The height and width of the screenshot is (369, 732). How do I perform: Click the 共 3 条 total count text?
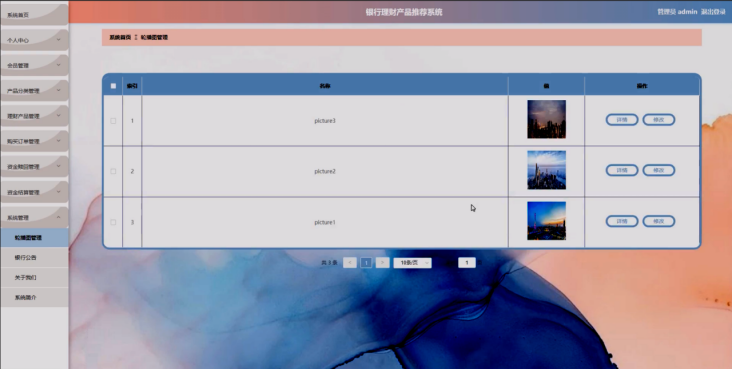click(x=329, y=263)
